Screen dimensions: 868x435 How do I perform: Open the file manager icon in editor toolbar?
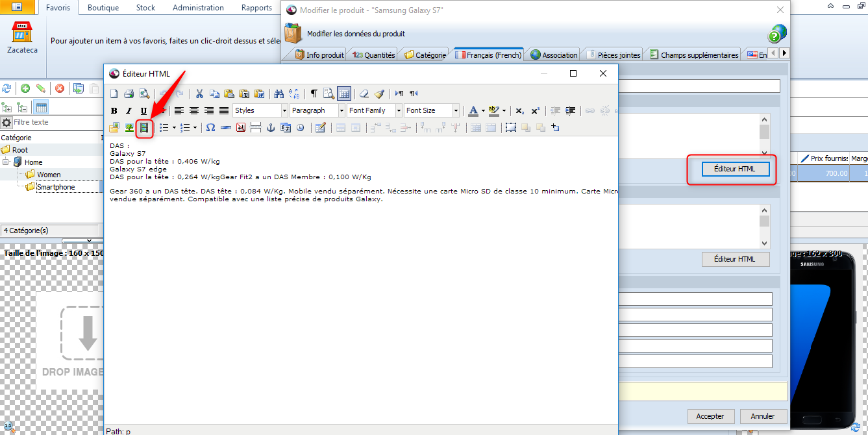(114, 128)
